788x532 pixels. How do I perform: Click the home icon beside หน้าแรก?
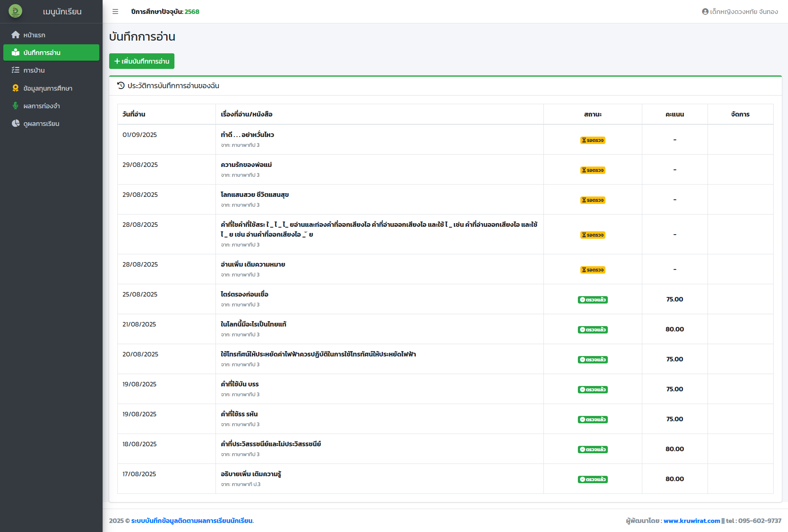tap(16, 35)
